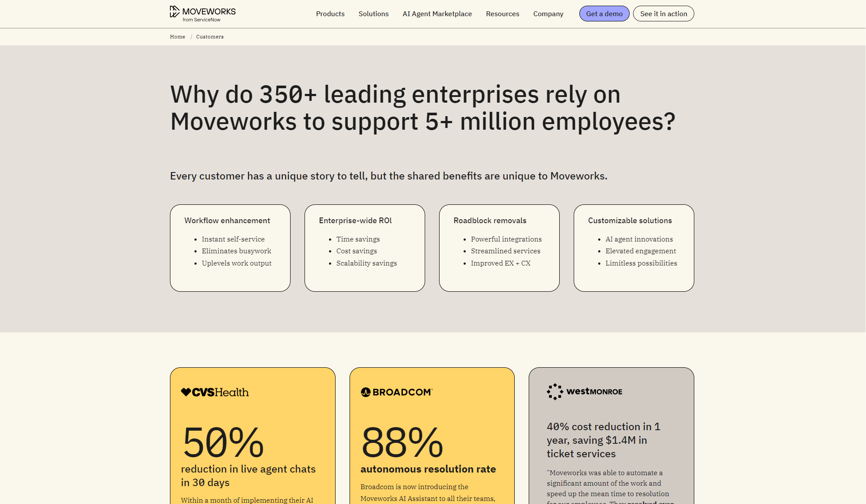866x504 pixels.
Task: Open the CVS Health 50% reduction story
Action: 253,454
